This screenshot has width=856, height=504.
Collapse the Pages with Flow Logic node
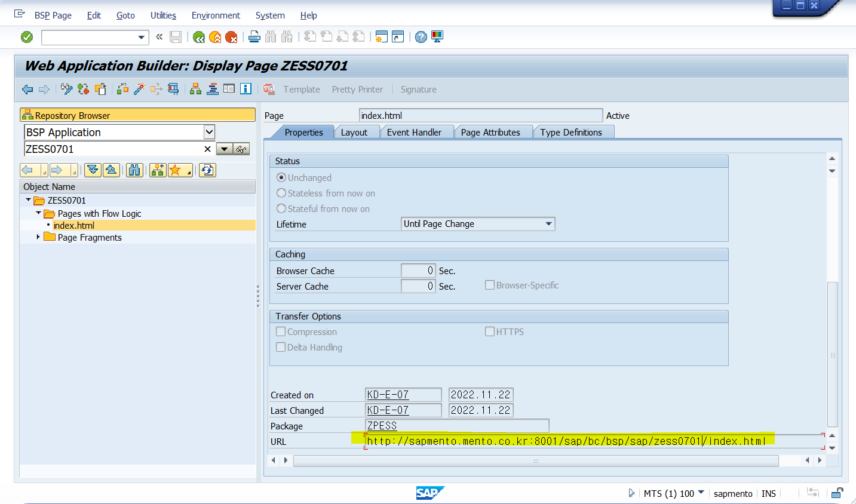(x=38, y=213)
